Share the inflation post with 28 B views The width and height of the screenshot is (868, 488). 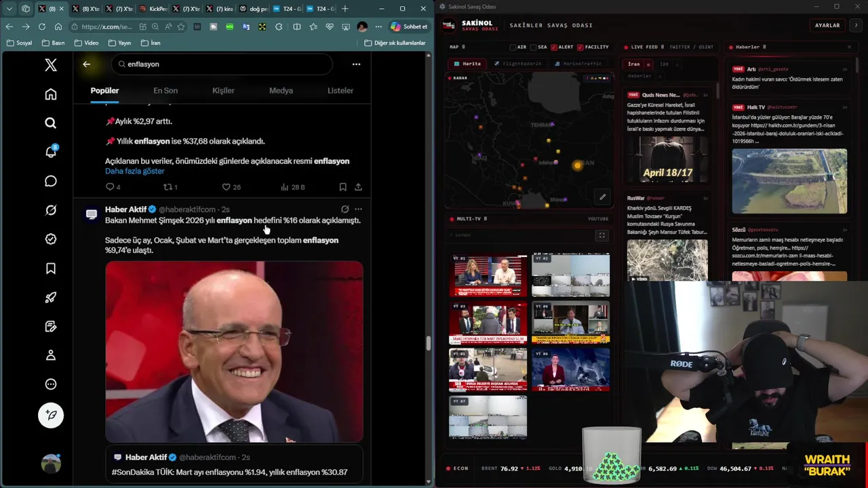[358, 187]
